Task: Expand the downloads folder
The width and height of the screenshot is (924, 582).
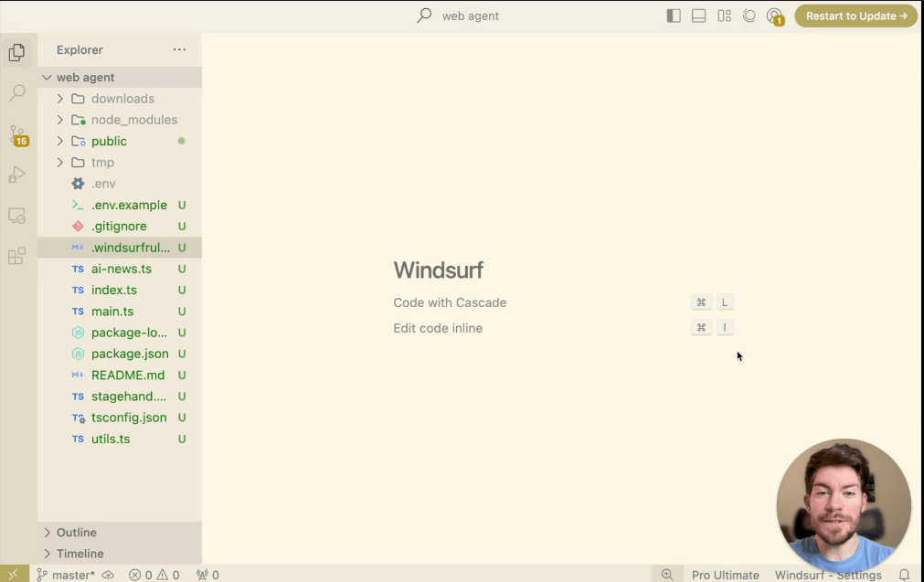Action: (x=120, y=99)
